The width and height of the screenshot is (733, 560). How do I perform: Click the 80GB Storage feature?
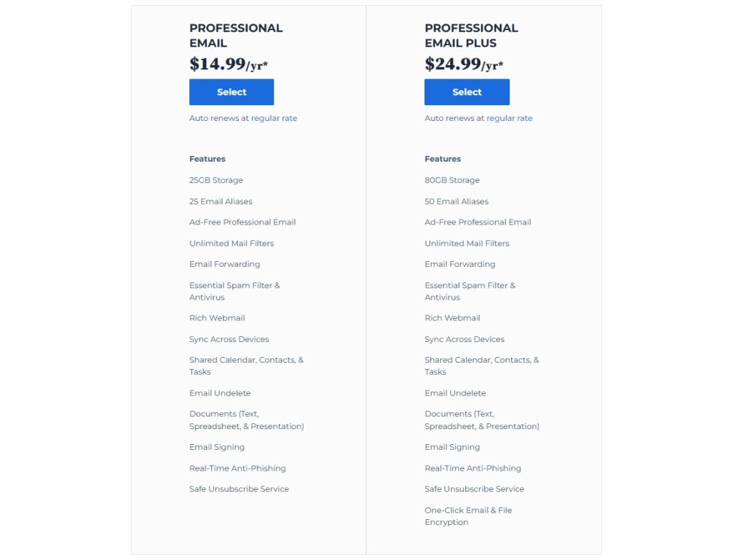click(x=452, y=180)
